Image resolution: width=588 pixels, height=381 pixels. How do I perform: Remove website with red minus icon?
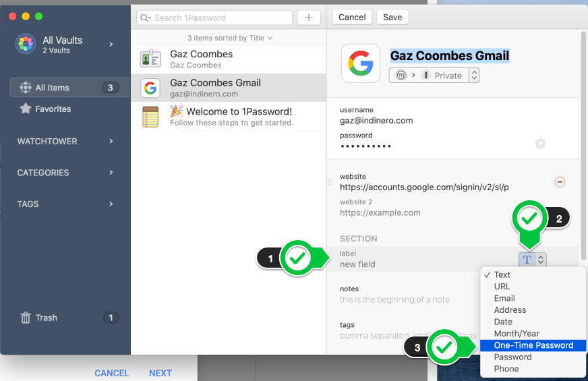click(560, 182)
